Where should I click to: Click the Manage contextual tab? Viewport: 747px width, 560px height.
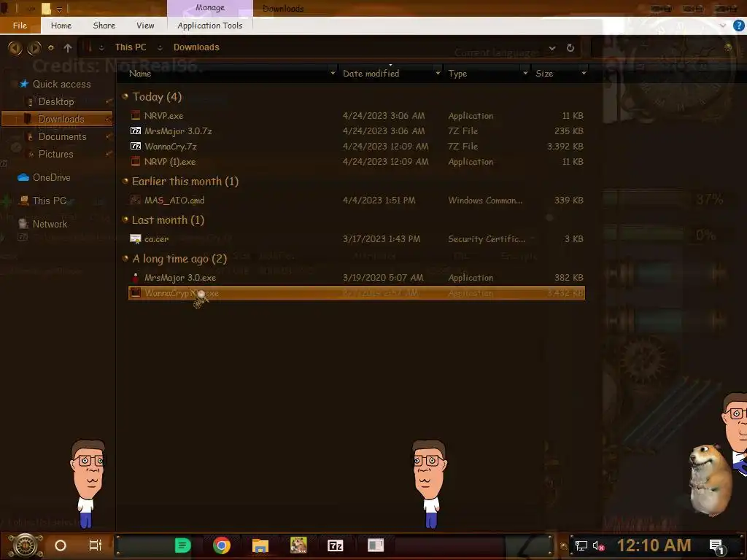coord(209,8)
